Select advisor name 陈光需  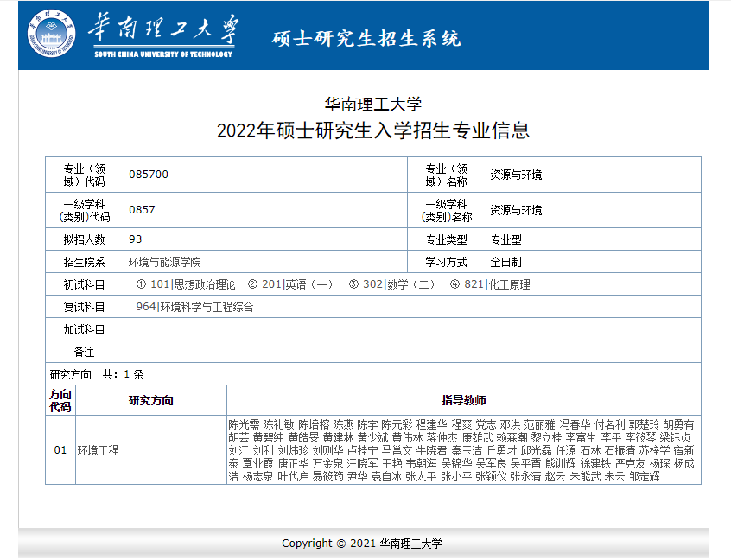(x=244, y=424)
